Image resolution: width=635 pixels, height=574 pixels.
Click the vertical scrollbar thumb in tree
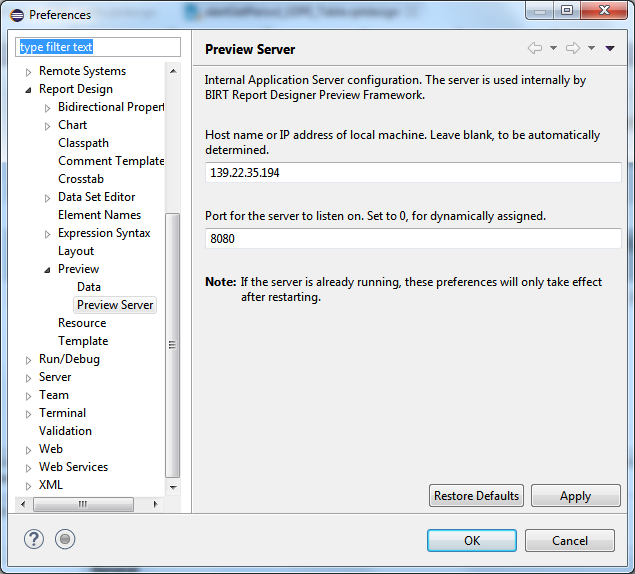click(x=173, y=345)
